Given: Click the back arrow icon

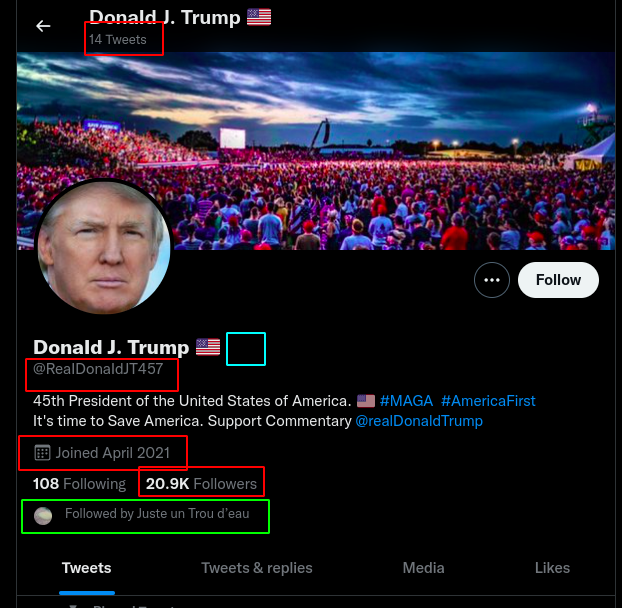Looking at the screenshot, I should [x=43, y=26].
